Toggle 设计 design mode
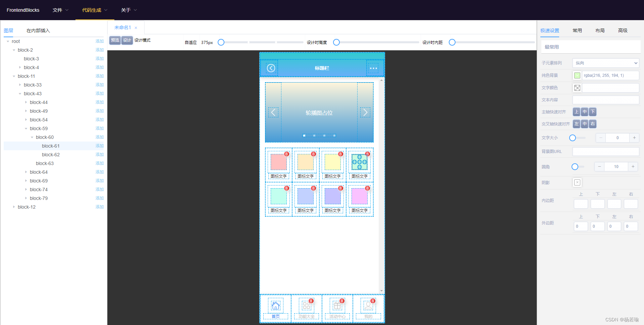644x325 pixels. click(x=127, y=40)
